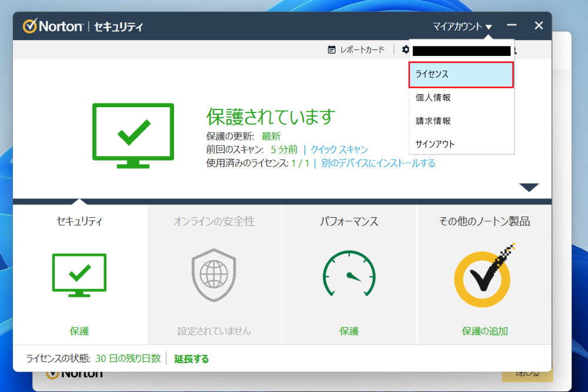Close the Norton security window
588x392 pixels.
[x=539, y=25]
